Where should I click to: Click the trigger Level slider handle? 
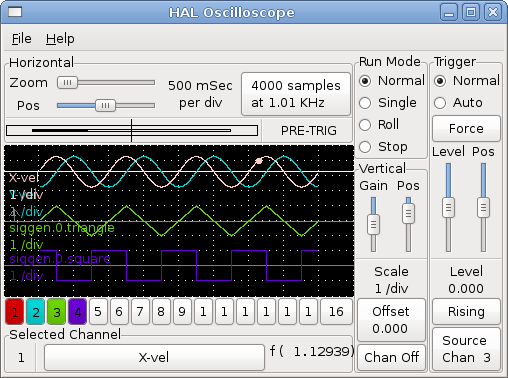tap(448, 208)
